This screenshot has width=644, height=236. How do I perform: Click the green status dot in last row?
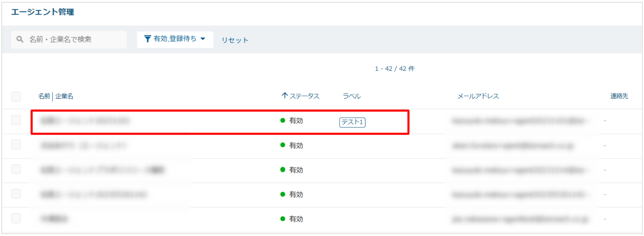pos(283,219)
